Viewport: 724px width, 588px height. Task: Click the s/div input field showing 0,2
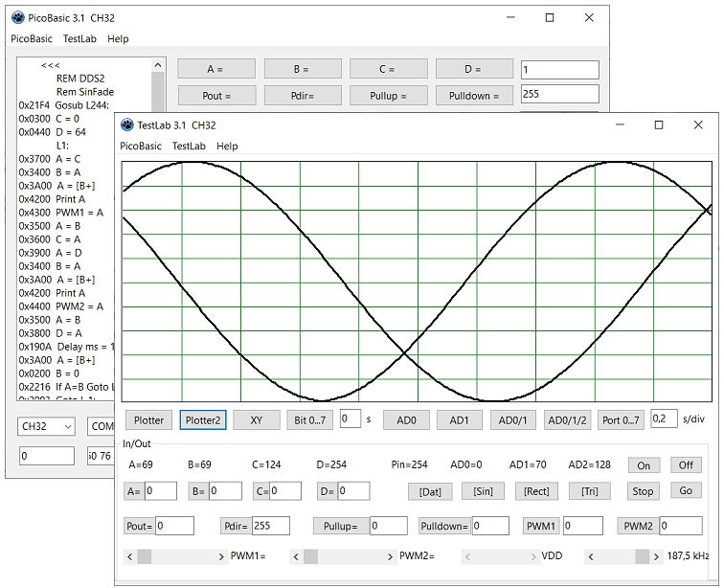click(663, 418)
